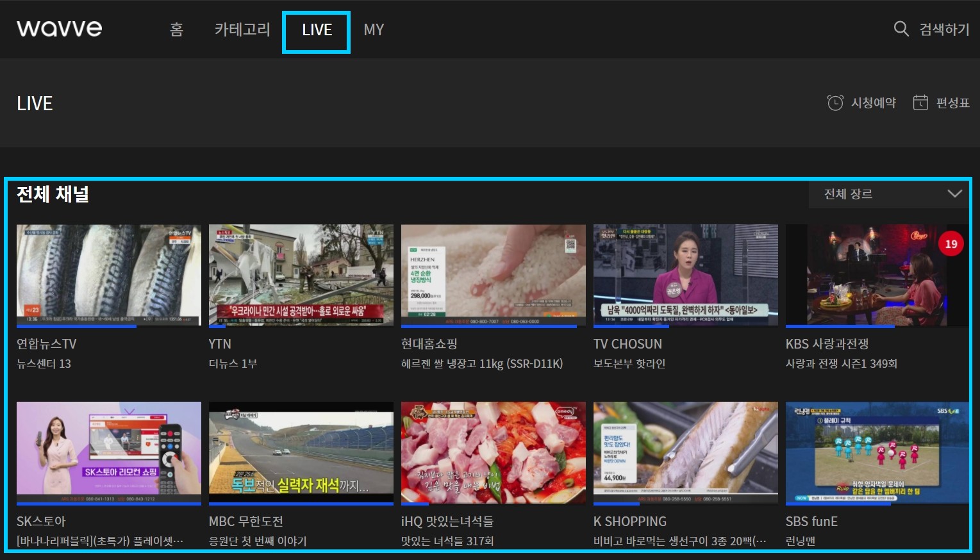Go to the 홈 tab
The height and width of the screenshot is (560, 980).
pos(176,29)
